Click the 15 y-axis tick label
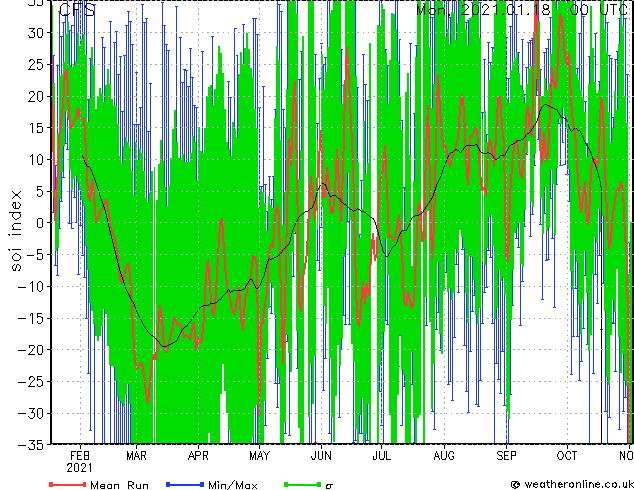The image size is (634, 490). click(35, 128)
